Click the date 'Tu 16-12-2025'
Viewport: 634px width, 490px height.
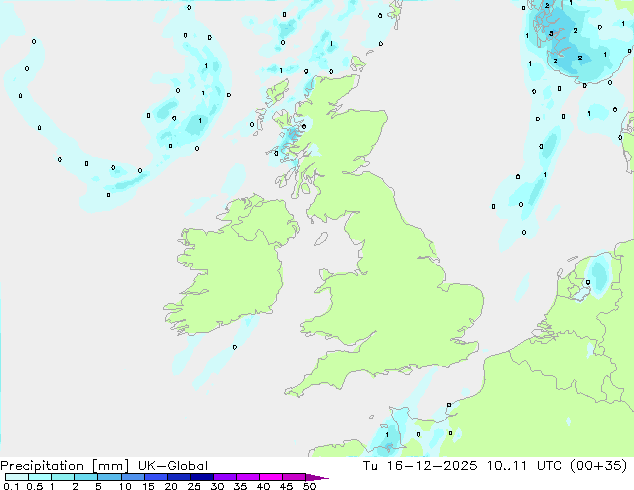[x=420, y=466]
